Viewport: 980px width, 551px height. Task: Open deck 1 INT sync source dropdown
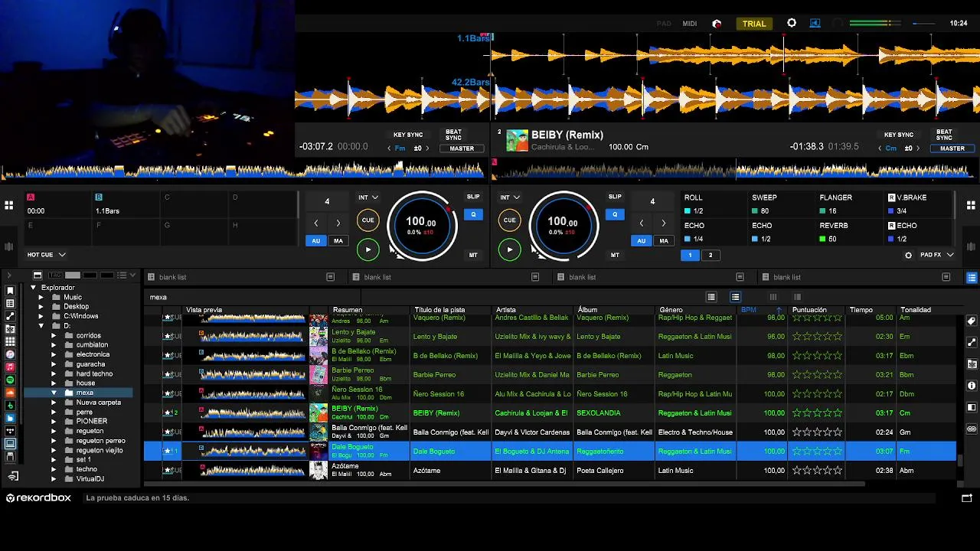(x=367, y=197)
